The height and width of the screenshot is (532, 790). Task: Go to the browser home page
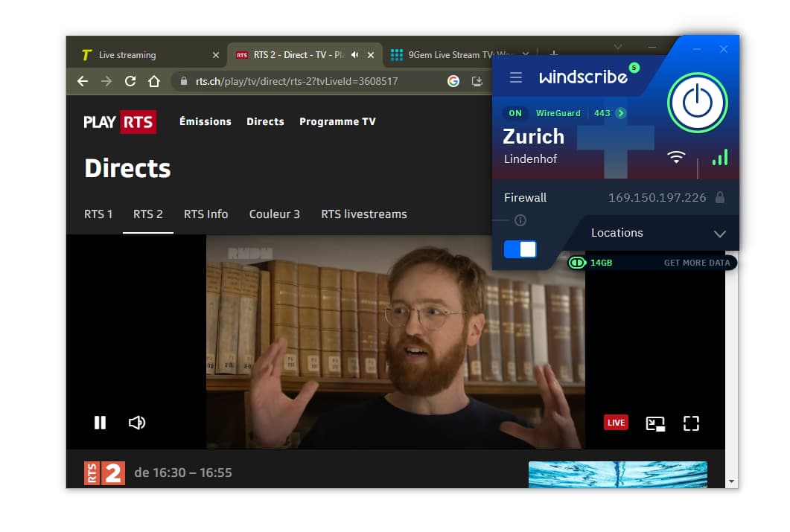(x=154, y=81)
